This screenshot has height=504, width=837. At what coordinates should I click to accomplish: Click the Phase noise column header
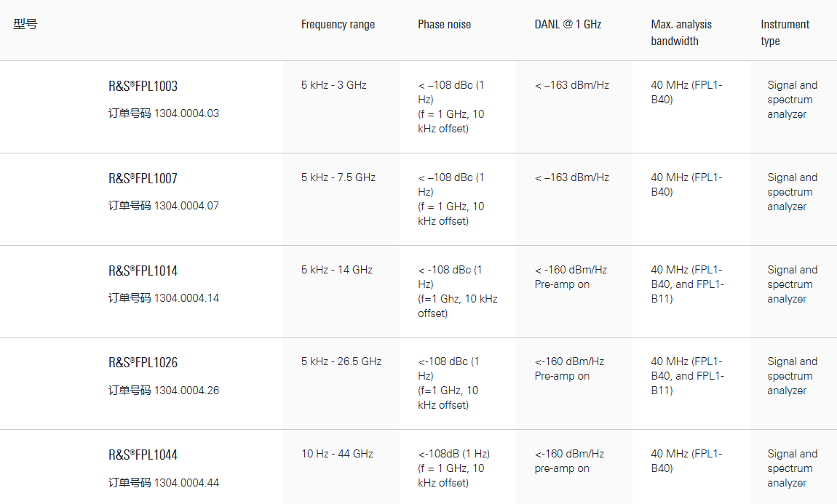(444, 25)
